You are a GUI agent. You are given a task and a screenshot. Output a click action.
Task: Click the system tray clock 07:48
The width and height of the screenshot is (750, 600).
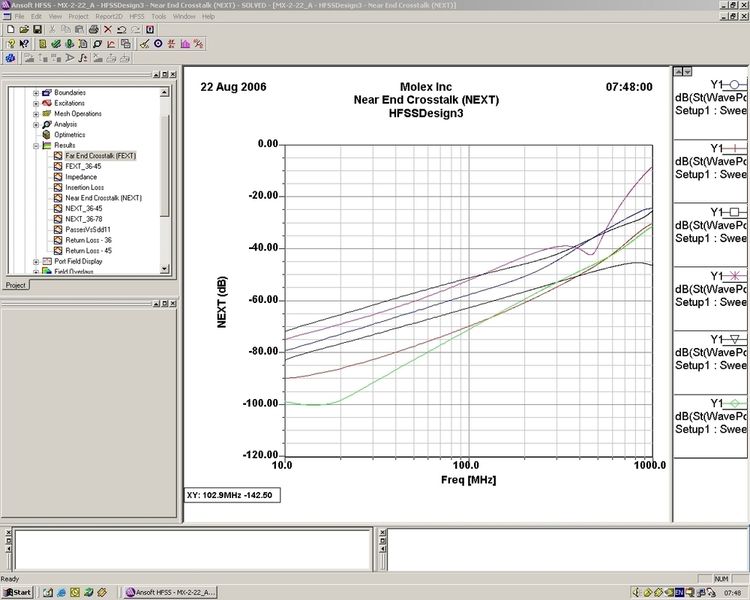click(x=733, y=593)
